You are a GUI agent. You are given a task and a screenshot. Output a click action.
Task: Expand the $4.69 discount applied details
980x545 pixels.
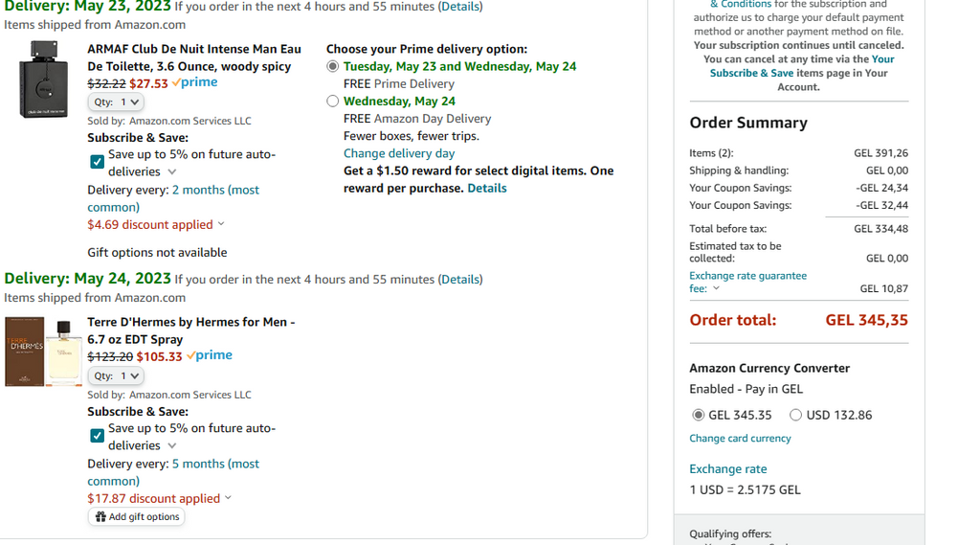tap(221, 224)
